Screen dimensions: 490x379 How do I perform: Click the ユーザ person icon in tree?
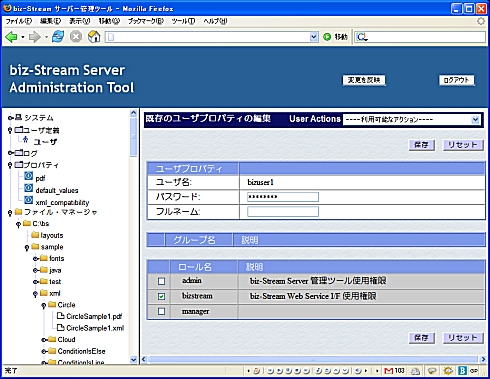25,140
